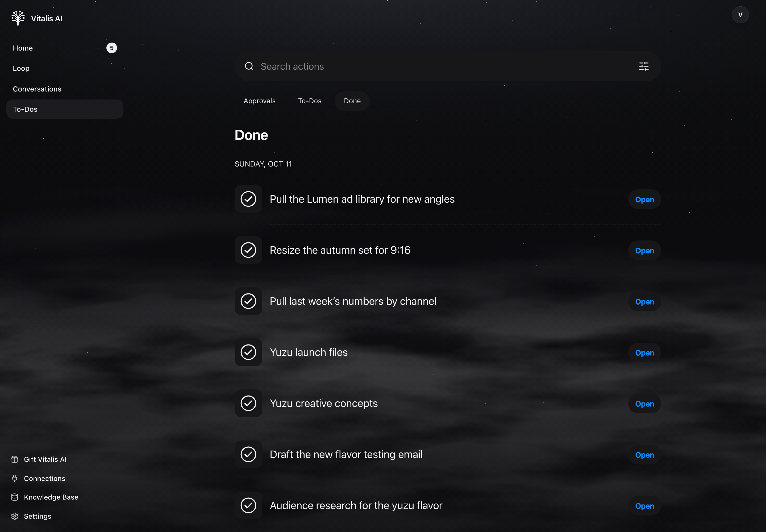Open the flavor testing email draft
This screenshot has width=766, height=532.
[644, 455]
